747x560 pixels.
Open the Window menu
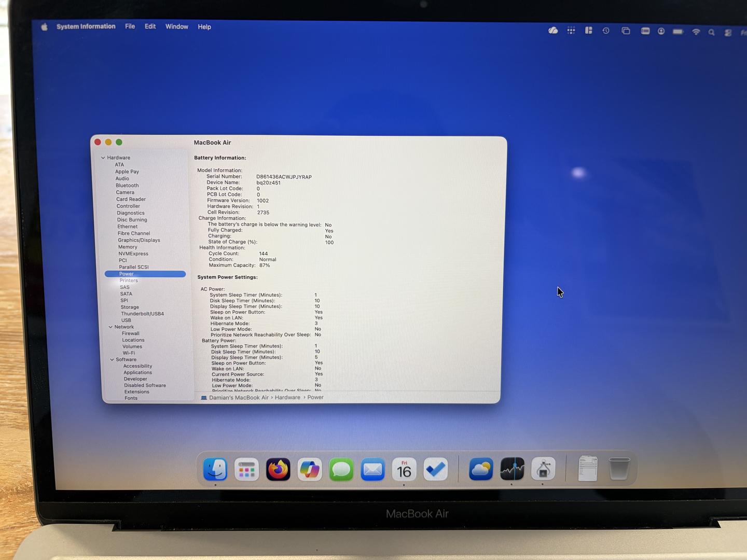pos(176,26)
